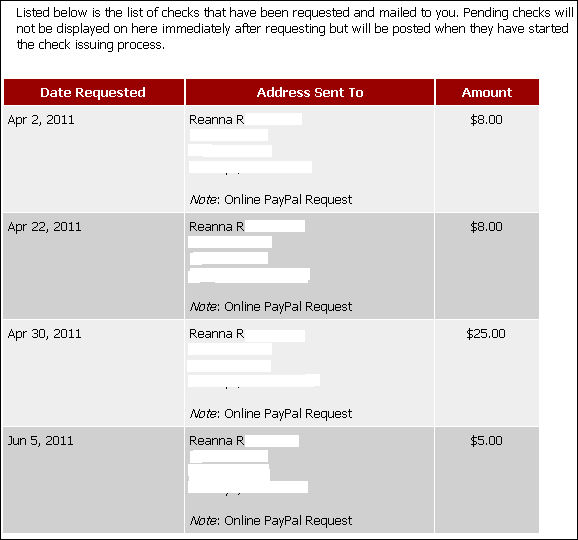Click the Date Requested column header
Screen dimensions: 578x540
94,92
